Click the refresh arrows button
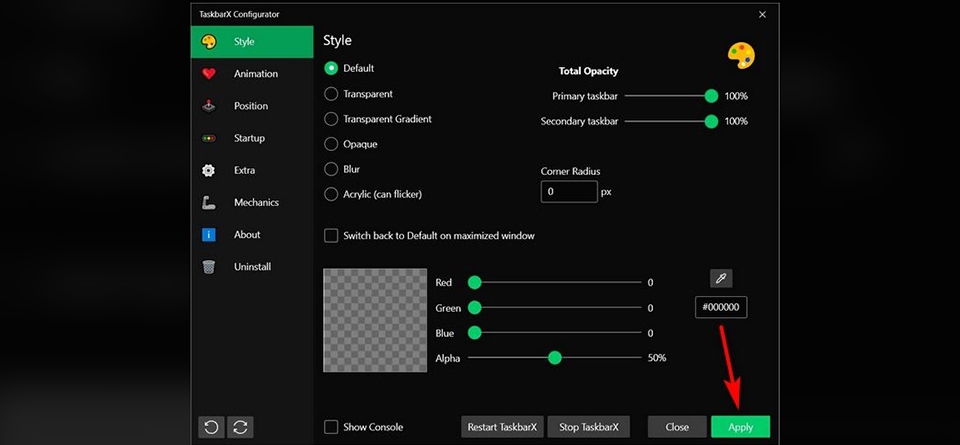The width and height of the screenshot is (960, 445). (240, 427)
